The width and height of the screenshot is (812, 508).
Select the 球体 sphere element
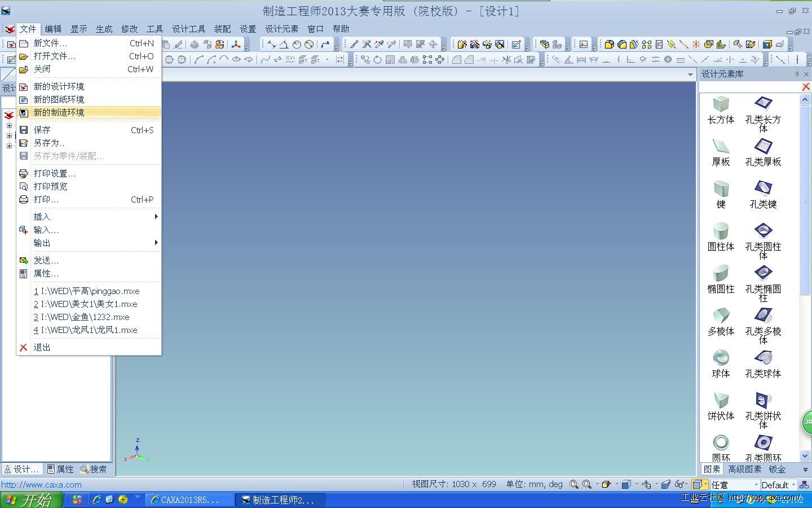[x=721, y=364]
